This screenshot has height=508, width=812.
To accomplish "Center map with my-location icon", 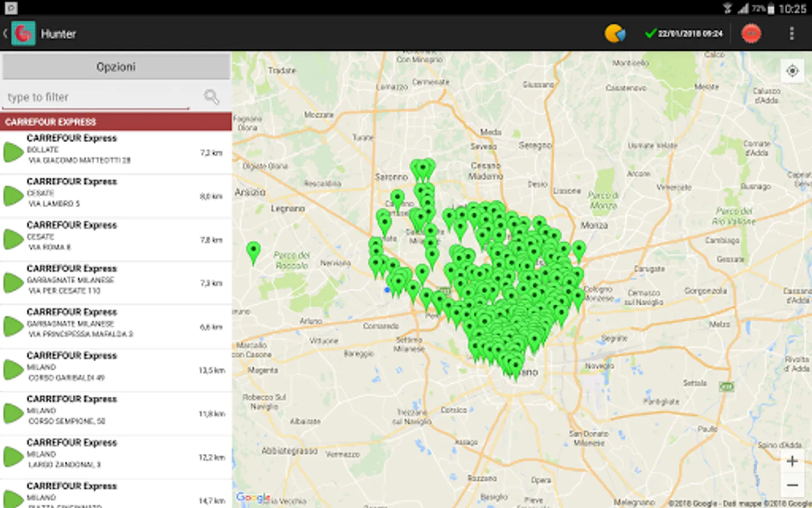I will tap(792, 71).
